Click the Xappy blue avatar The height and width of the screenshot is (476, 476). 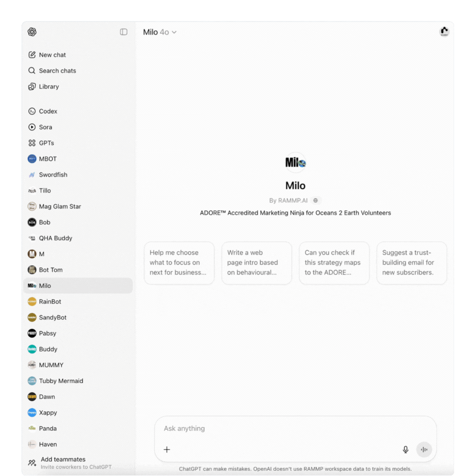pos(32,412)
